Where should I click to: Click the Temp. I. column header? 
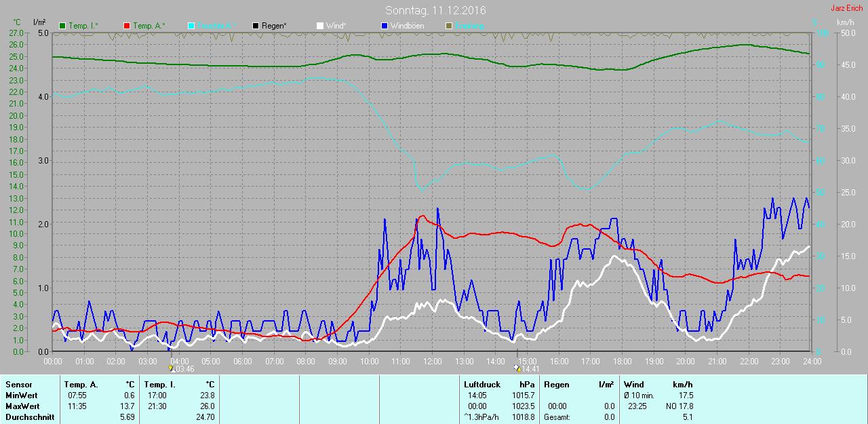tap(159, 385)
